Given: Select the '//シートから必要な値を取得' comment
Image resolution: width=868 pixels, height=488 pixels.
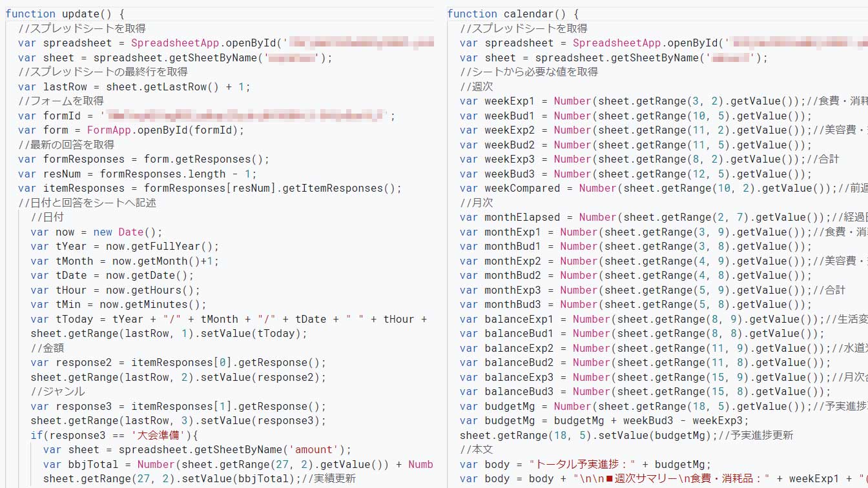Looking at the screenshot, I should 529,72.
